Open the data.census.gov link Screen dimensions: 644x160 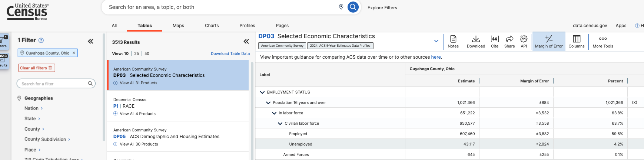(x=590, y=25)
